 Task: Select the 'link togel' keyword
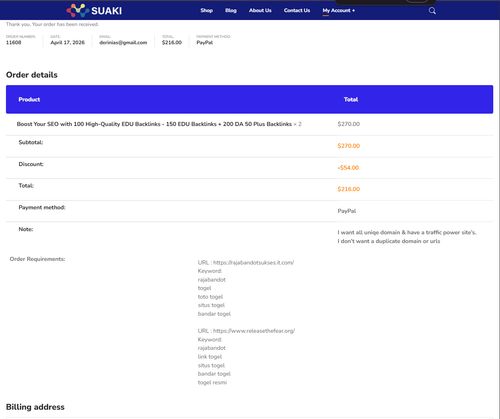pyautogui.click(x=210, y=357)
